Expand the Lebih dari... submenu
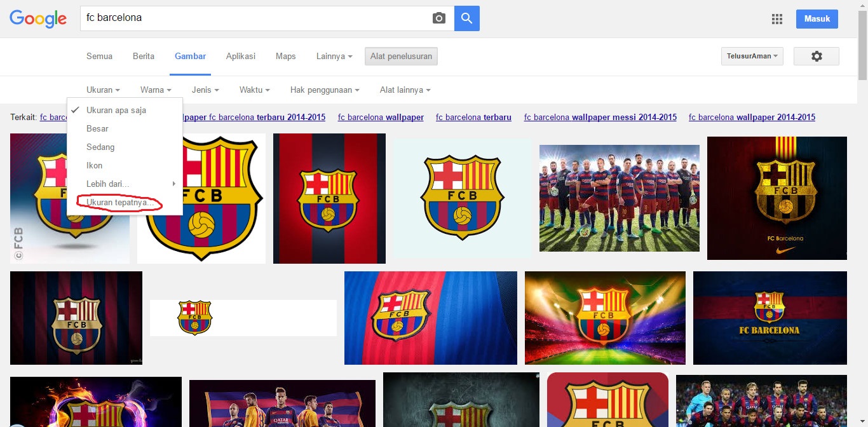Screen dimensions: 868x427 click(125, 184)
